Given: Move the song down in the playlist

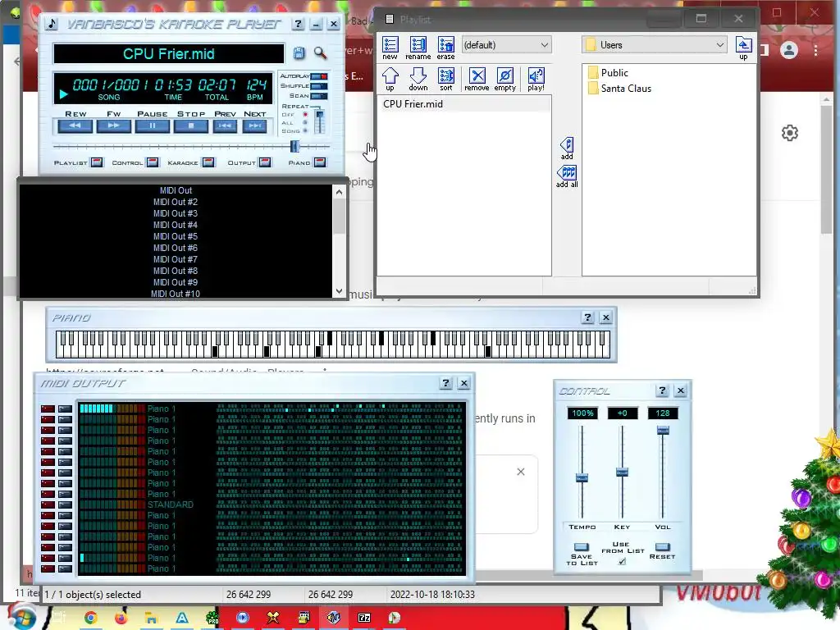Looking at the screenshot, I should point(418,80).
